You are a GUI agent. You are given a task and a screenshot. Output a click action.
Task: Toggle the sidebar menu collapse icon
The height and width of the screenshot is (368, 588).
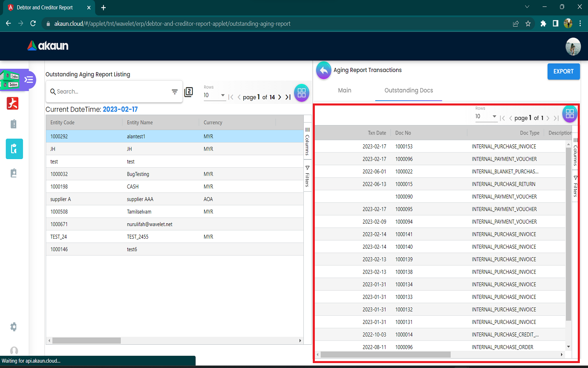tap(29, 79)
